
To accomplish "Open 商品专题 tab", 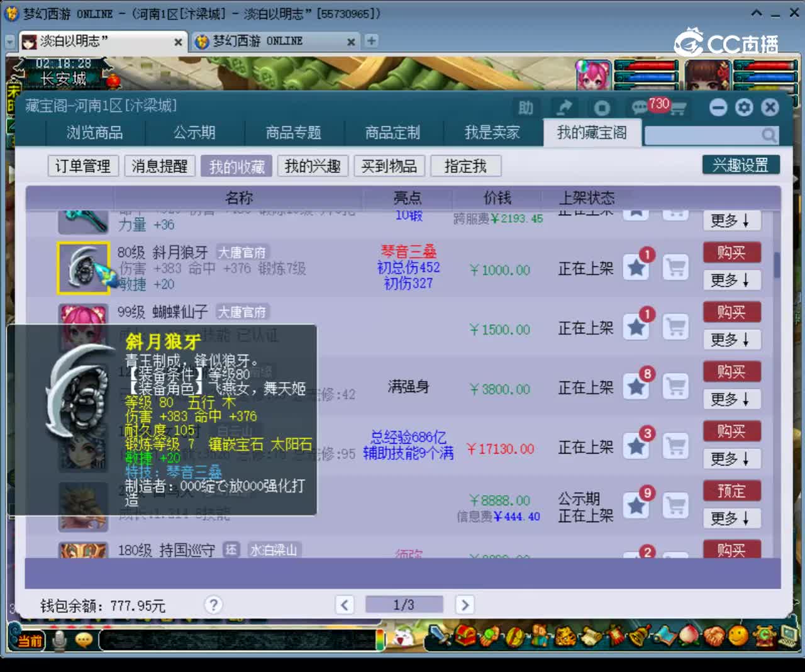I will click(x=294, y=133).
